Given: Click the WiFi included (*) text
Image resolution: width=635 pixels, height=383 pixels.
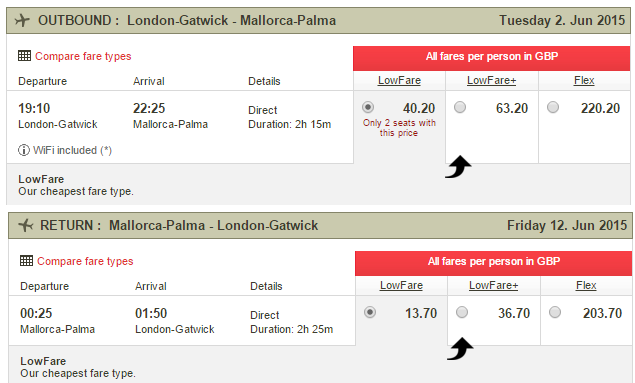Looking at the screenshot, I should point(72,150).
